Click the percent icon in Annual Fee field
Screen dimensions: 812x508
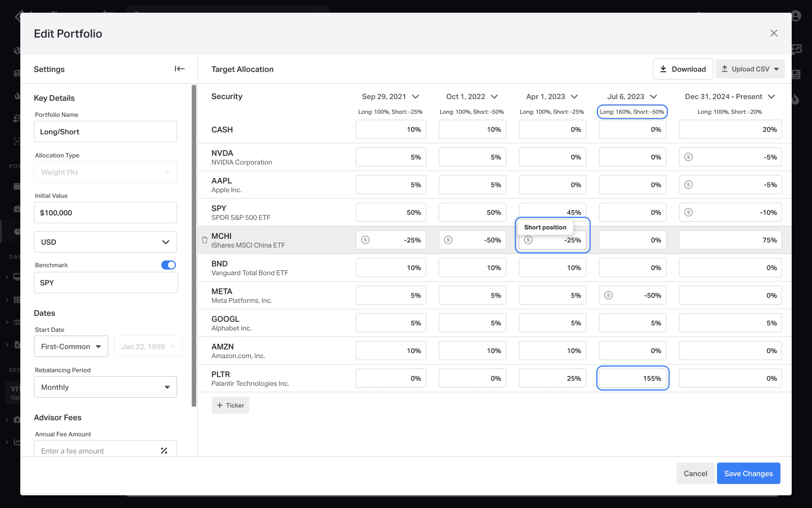pos(164,451)
